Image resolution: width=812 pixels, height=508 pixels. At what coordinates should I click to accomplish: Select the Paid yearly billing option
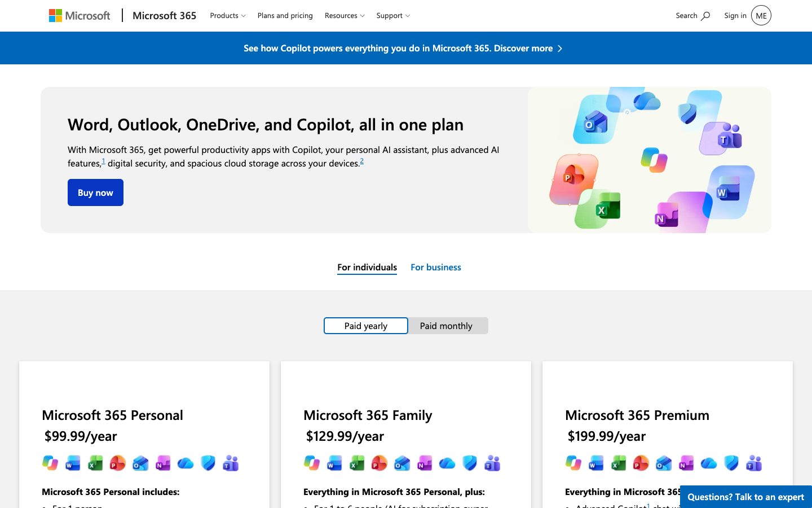366,326
